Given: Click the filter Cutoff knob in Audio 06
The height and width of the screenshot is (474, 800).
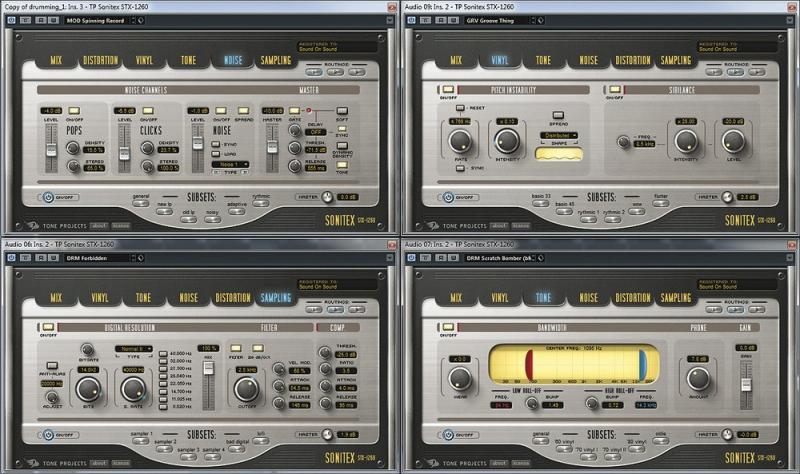Looking at the screenshot, I should pyautogui.click(x=246, y=389).
